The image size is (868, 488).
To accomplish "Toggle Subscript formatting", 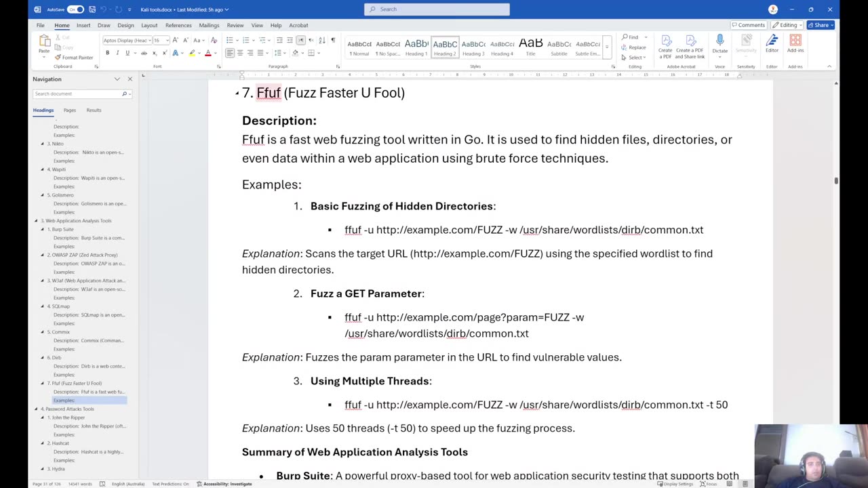I will pos(155,53).
